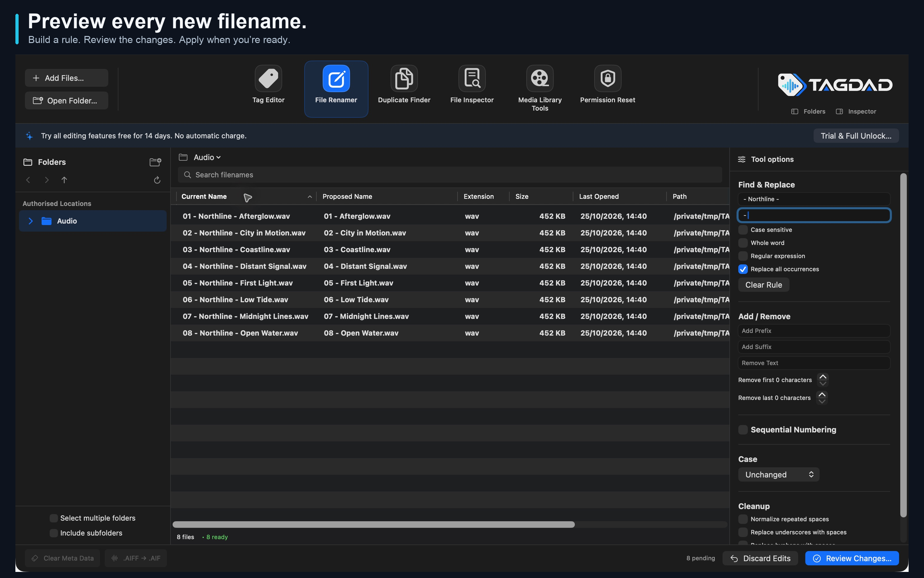Image resolution: width=924 pixels, height=578 pixels.
Task: Open the Tag Editor tool
Action: [x=268, y=85]
